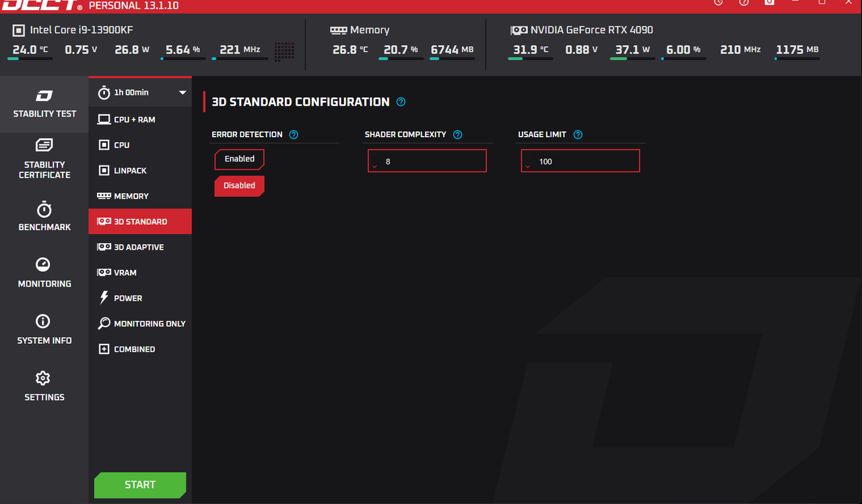The image size is (862, 504).
Task: Switch to the 3D ADAPTIVE test
Action: [140, 247]
